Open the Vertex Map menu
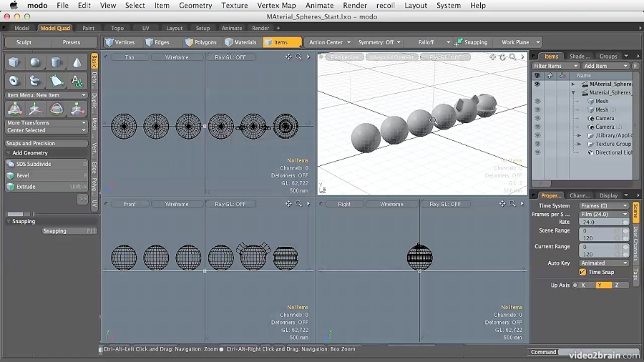 [x=276, y=5]
